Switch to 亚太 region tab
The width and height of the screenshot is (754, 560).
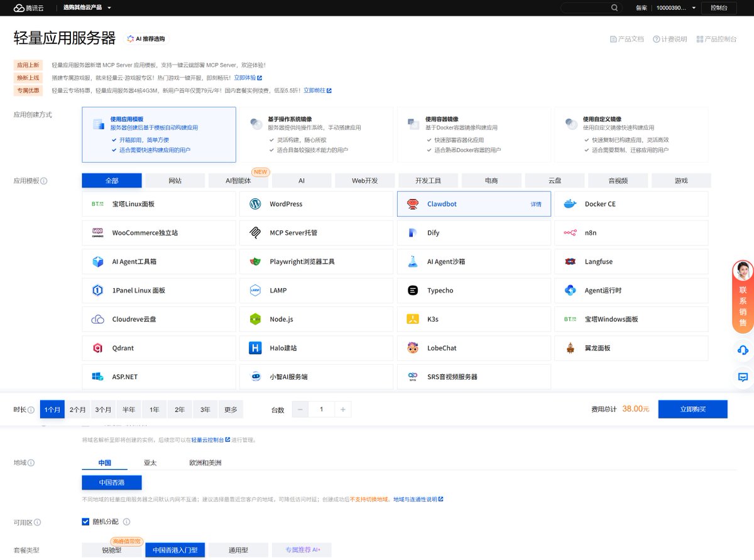click(x=150, y=463)
